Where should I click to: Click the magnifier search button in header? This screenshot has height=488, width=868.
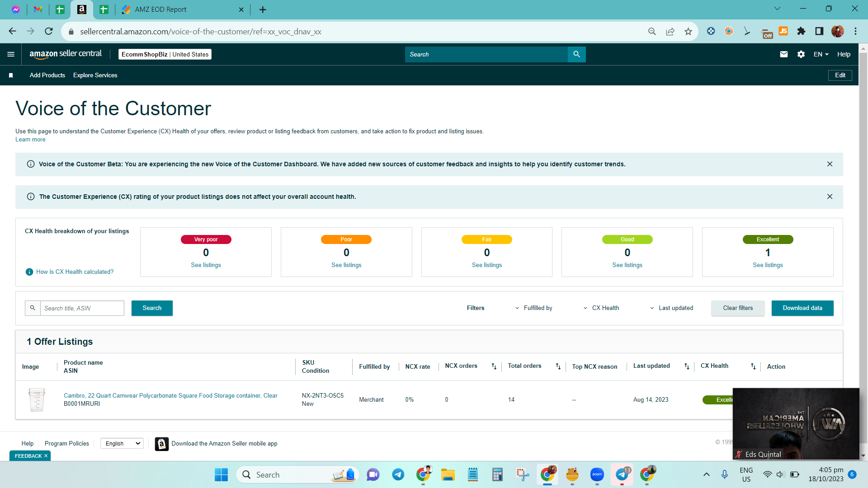pyautogui.click(x=576, y=54)
